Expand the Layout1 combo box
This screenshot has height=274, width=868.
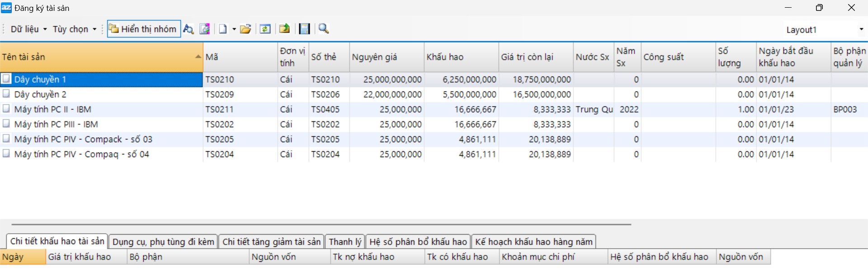click(x=861, y=29)
